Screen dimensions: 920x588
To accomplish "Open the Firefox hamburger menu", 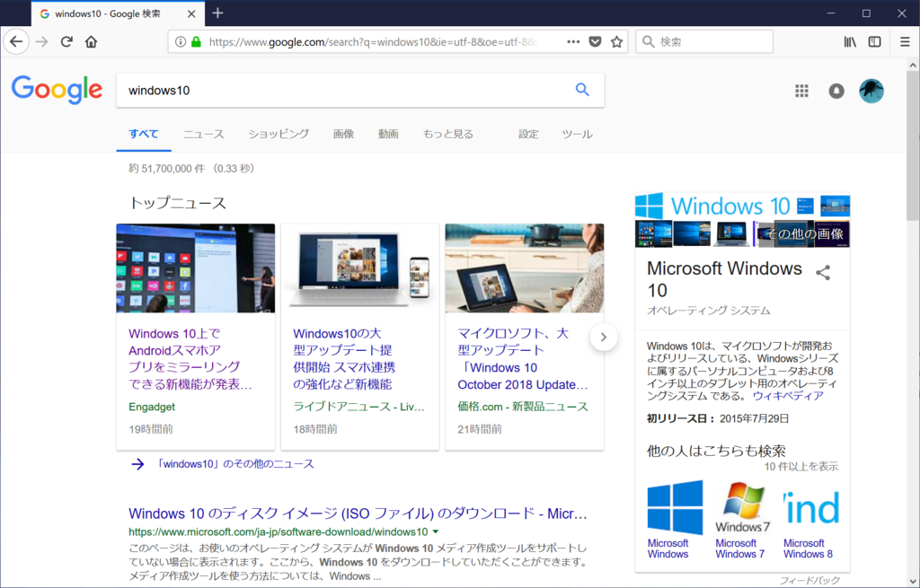I will pos(905,41).
